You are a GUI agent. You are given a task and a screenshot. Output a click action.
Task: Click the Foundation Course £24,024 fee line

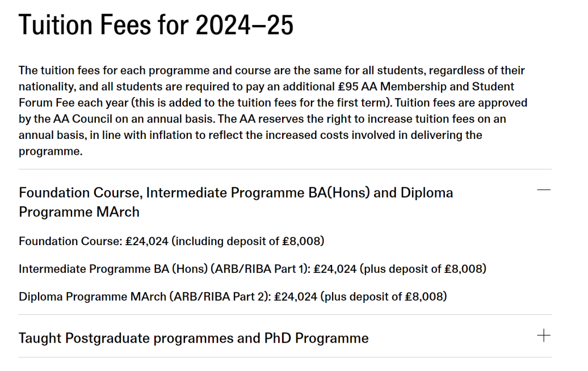(171, 241)
